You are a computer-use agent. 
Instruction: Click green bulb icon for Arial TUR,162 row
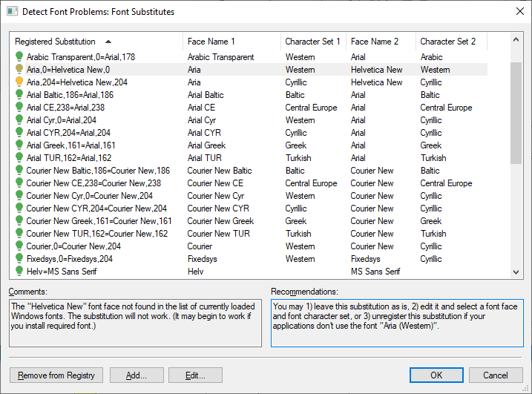(19, 157)
